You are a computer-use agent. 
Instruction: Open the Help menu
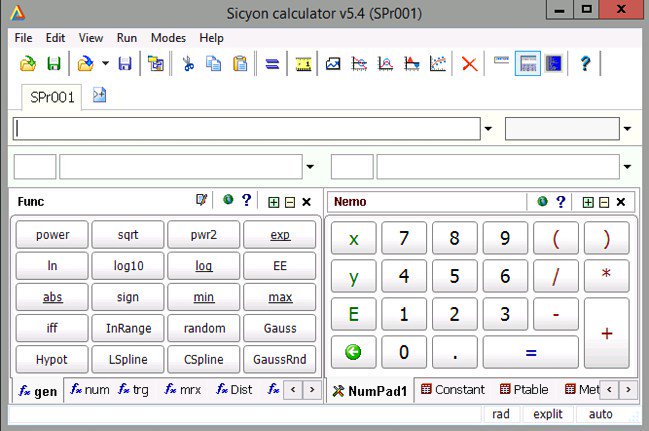tap(211, 38)
